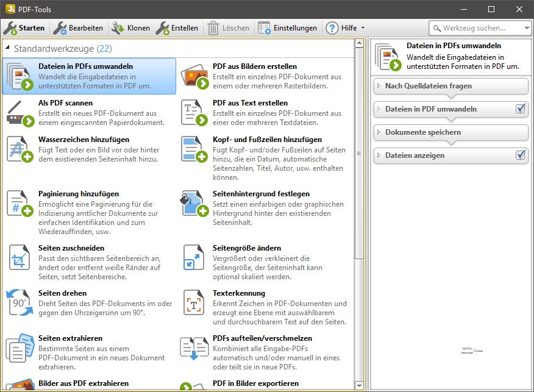534x392 pixels.
Task: Click the Löschen trash can icon
Action: (x=213, y=28)
